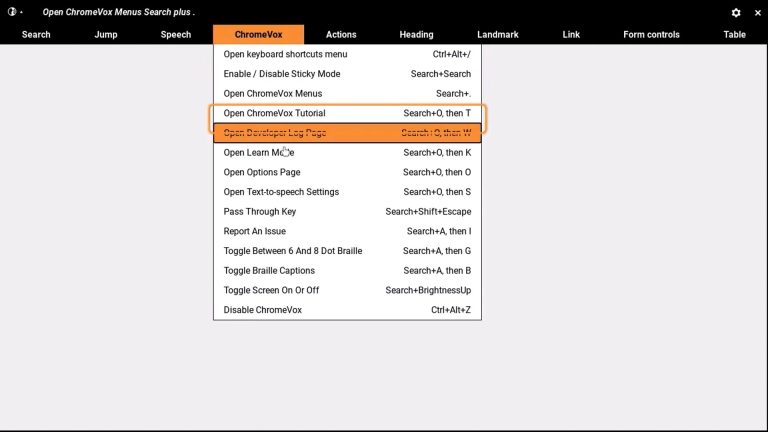Screen dimensions: 768x432
Task: Close the ChromeVox panel
Action: pos(758,13)
